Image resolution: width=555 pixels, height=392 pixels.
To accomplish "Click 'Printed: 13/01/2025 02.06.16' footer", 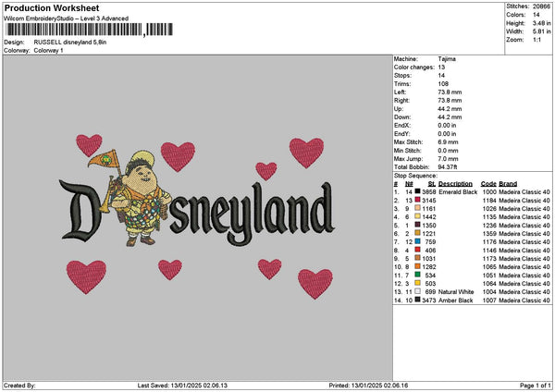I will point(368,386).
